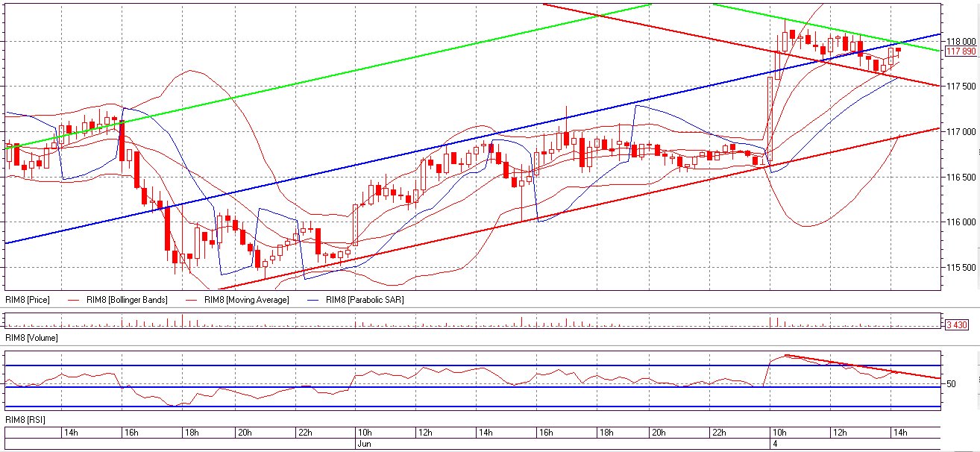This screenshot has height=452, width=980.
Task: Click the 10h label above the 4 date
Action: click(779, 433)
